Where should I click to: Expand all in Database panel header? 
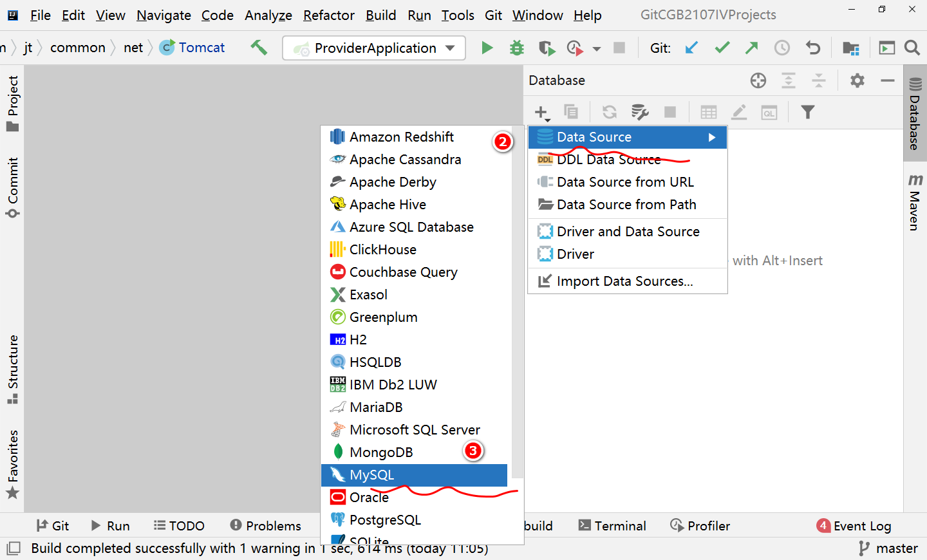[x=789, y=80]
